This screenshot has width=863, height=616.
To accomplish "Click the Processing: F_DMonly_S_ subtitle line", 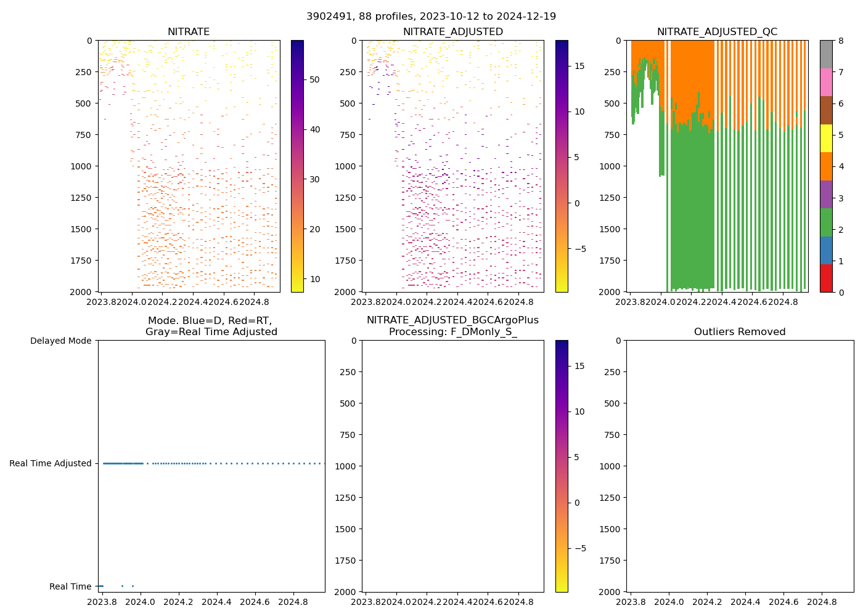I will click(x=452, y=332).
